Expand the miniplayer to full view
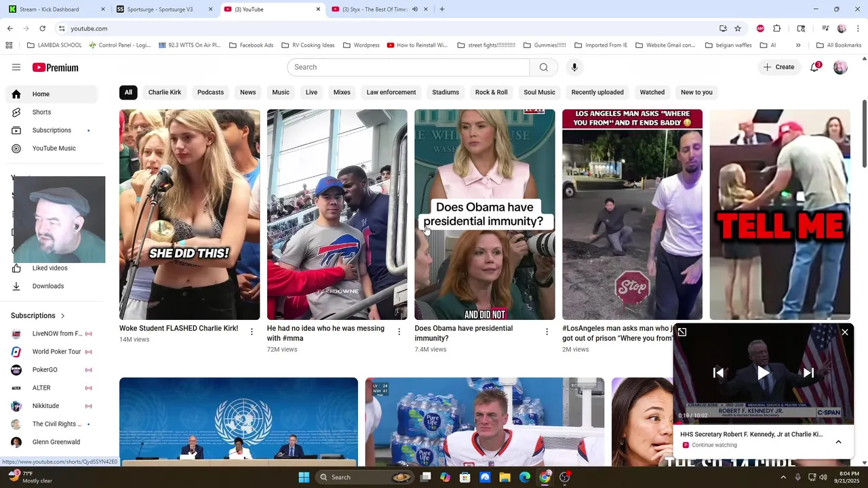The image size is (868, 488). [682, 332]
